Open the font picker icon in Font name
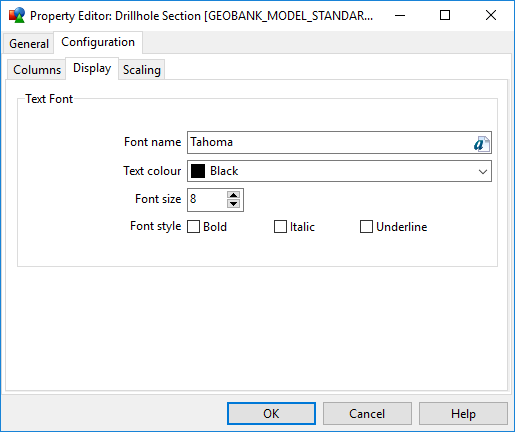515x434 pixels. click(482, 144)
